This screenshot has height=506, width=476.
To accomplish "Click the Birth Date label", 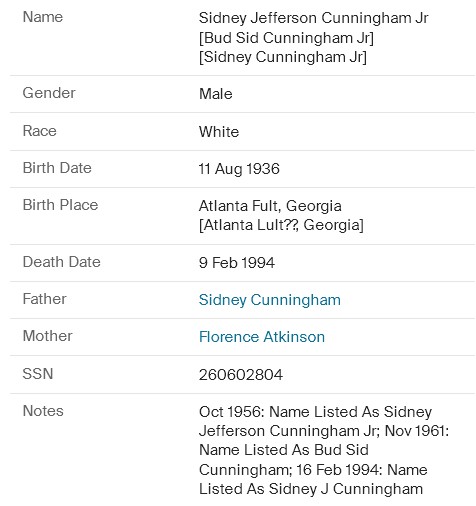I will tap(57, 168).
